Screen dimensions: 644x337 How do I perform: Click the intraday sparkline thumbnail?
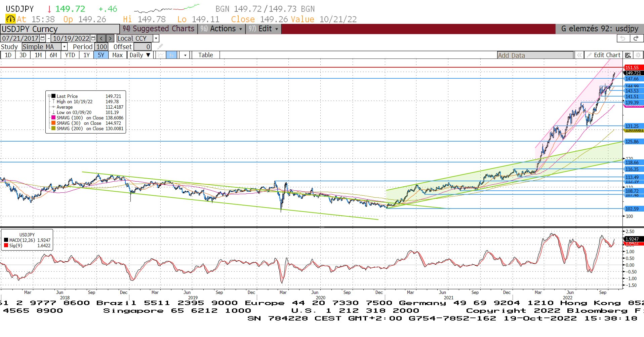point(167,8)
